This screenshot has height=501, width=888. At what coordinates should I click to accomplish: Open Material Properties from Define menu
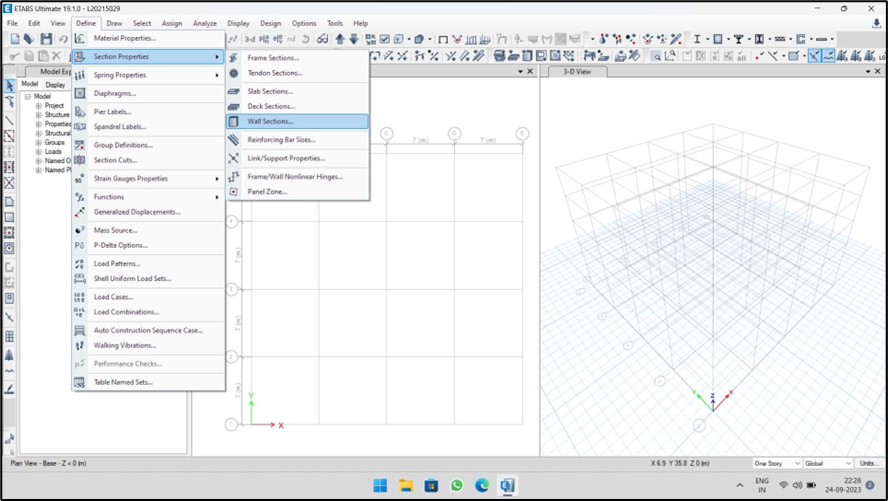click(x=148, y=38)
